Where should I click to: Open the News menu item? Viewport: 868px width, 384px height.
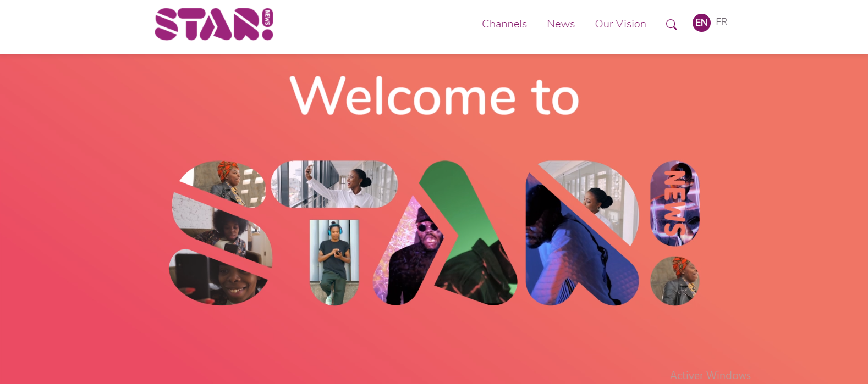561,24
